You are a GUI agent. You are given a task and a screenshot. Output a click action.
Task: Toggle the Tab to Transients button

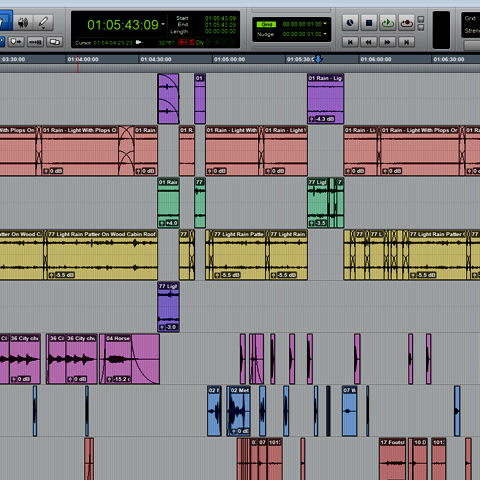(x=35, y=42)
